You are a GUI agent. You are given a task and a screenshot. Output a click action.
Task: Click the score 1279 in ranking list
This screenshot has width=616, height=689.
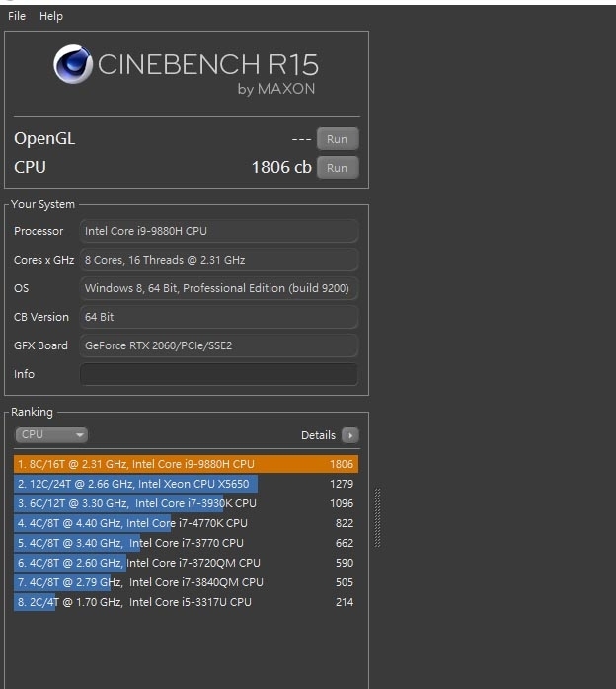[x=342, y=484]
